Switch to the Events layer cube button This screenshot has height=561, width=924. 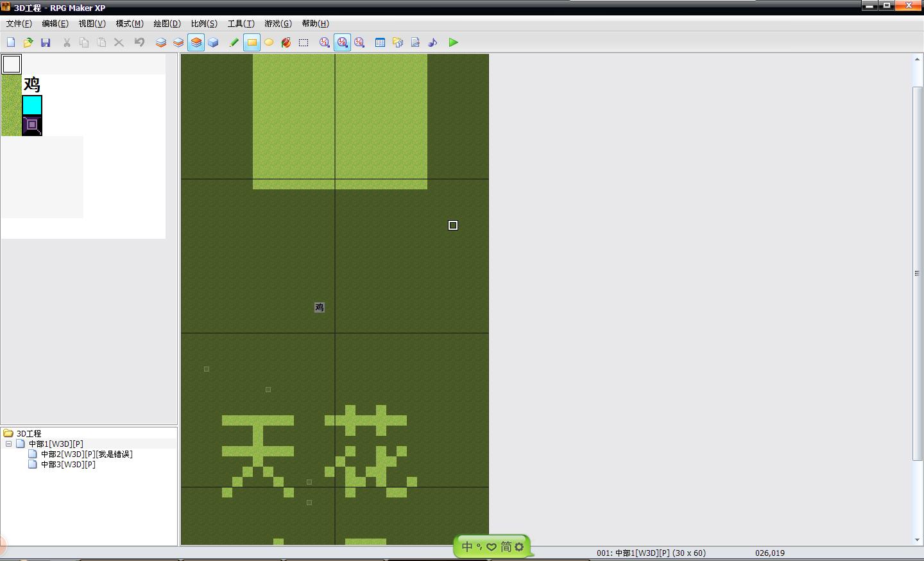click(213, 42)
